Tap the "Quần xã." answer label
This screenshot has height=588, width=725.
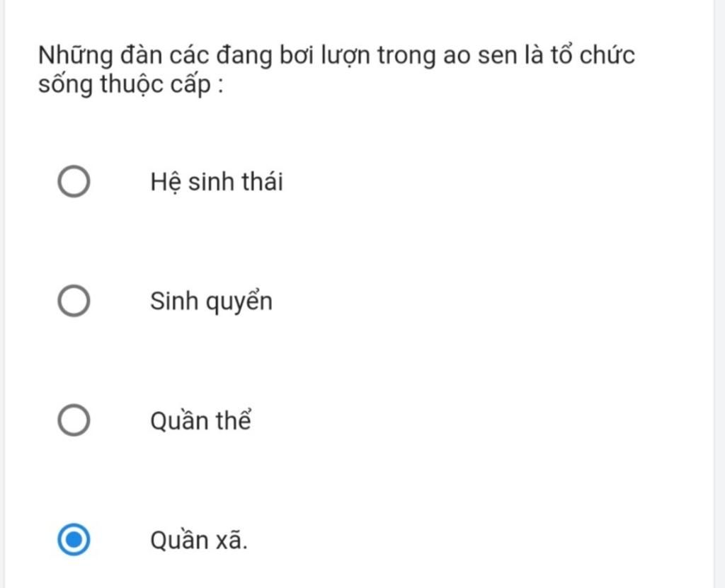199,541
